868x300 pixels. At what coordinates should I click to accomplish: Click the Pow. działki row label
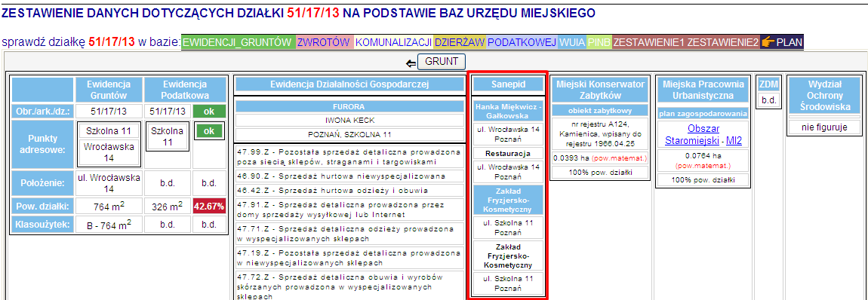coord(42,206)
